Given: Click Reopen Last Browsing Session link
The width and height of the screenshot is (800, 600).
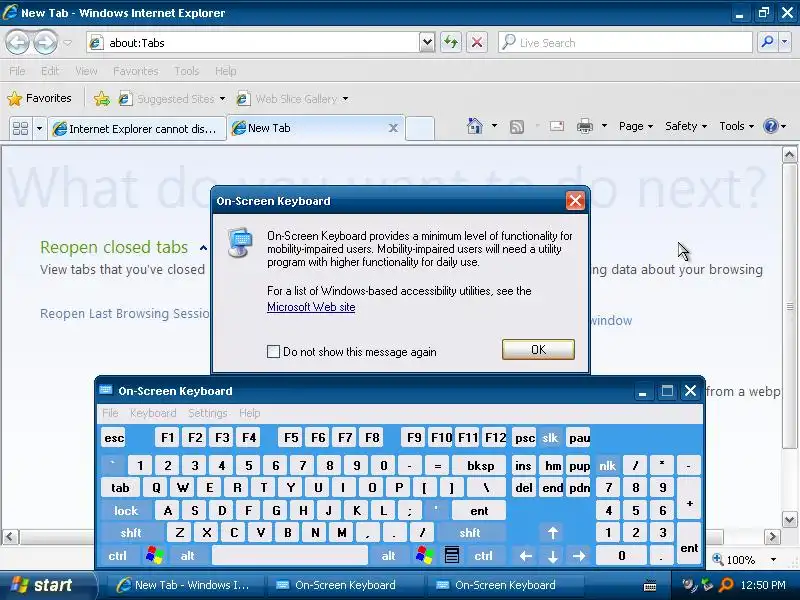Looking at the screenshot, I should [x=124, y=313].
